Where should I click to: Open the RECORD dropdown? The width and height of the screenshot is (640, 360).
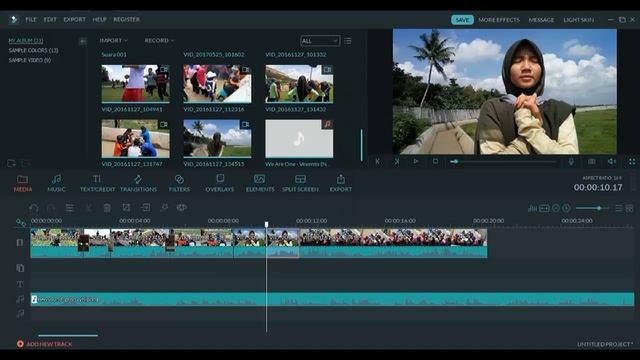pyautogui.click(x=159, y=40)
